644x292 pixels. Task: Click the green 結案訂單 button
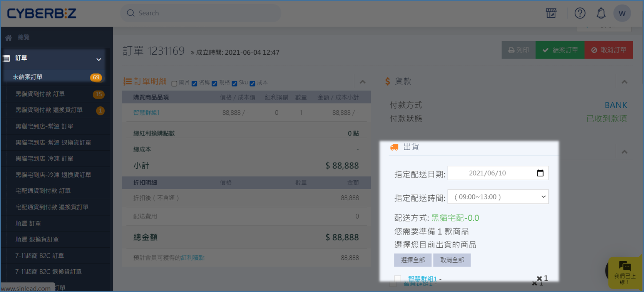[x=560, y=50]
